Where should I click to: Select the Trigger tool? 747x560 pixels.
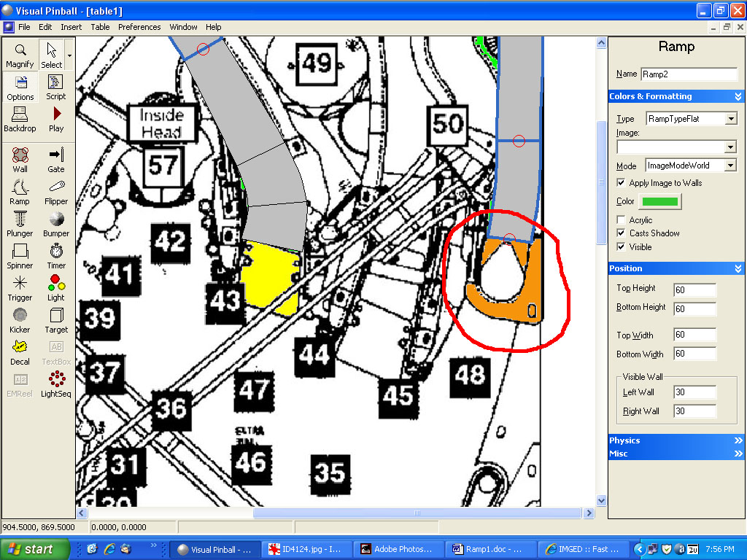(x=20, y=288)
